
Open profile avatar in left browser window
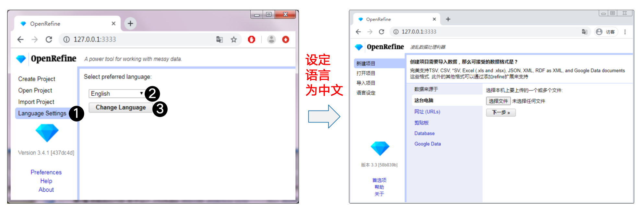(x=271, y=40)
